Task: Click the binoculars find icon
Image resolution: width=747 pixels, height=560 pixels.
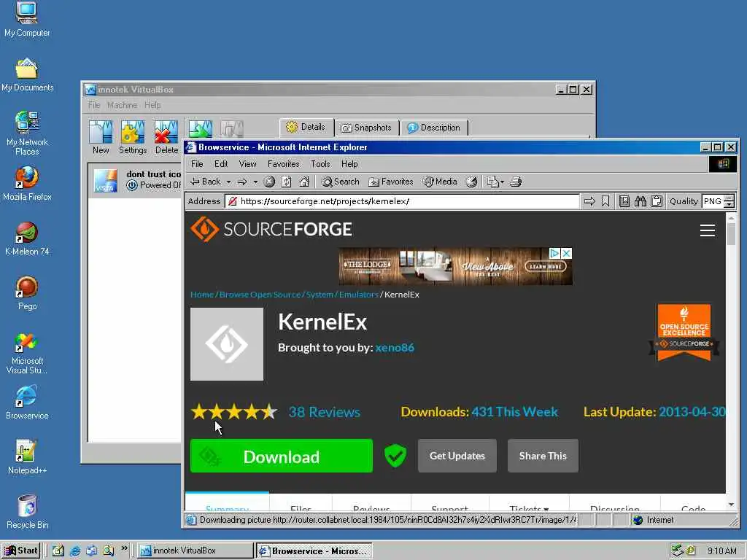Action: coord(640,201)
